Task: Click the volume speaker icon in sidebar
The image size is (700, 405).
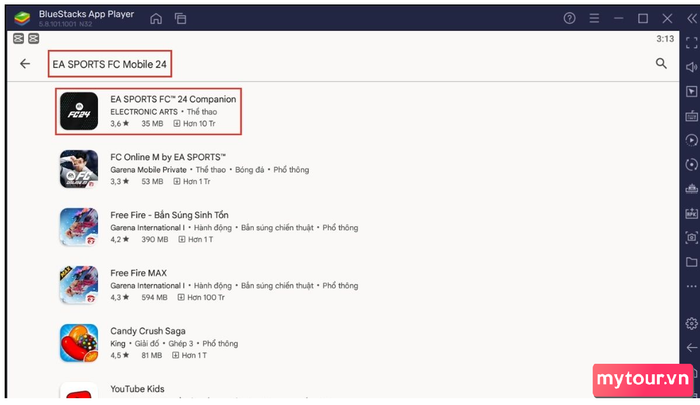Action: pos(692,67)
